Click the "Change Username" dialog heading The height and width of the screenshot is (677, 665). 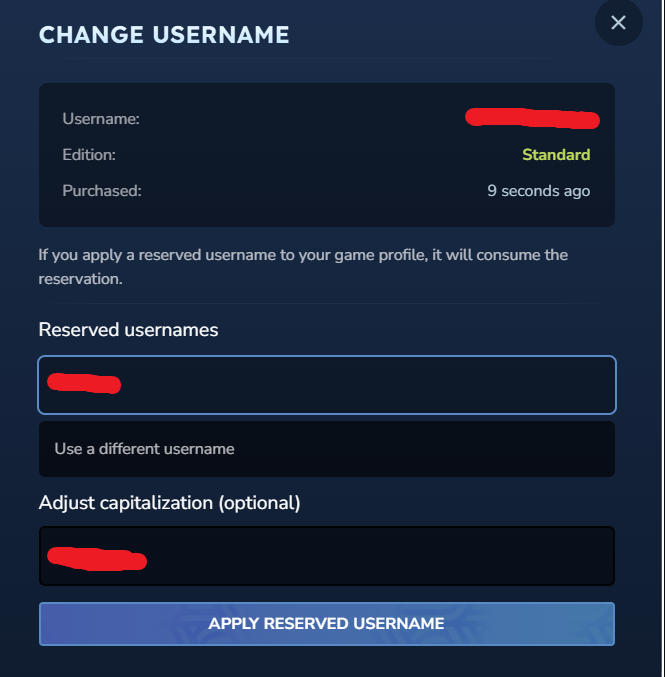164,35
